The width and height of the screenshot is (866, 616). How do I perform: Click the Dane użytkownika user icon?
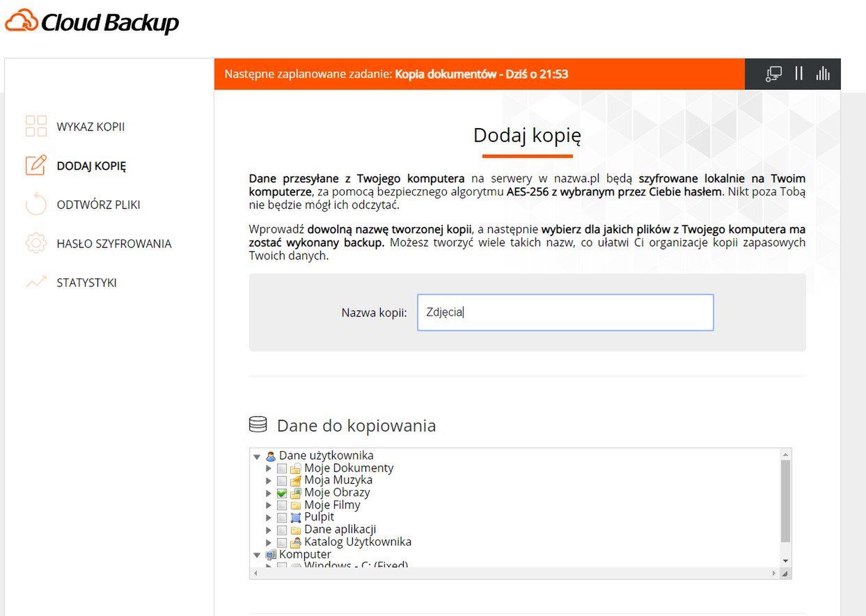pyautogui.click(x=271, y=456)
